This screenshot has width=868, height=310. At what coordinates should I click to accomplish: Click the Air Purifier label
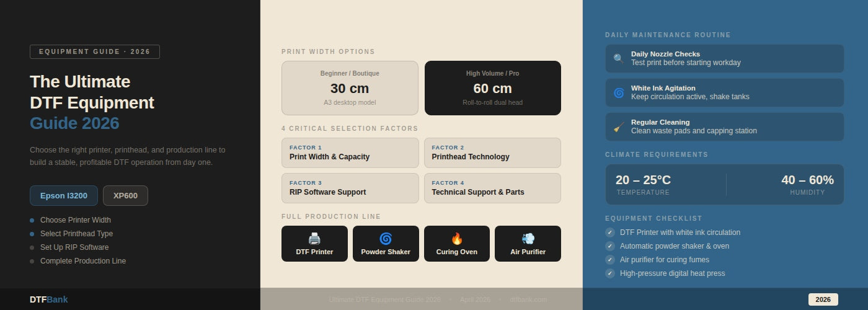[528, 252]
